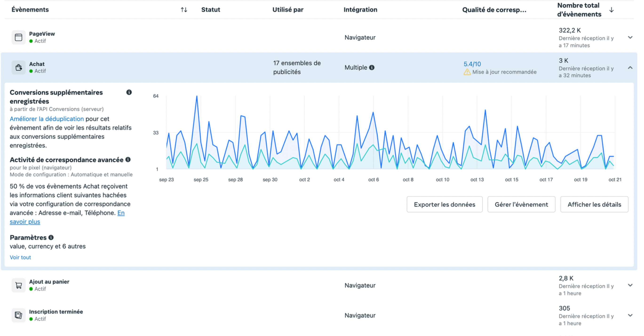Open the 5.4/10 match quality score

(x=472, y=64)
